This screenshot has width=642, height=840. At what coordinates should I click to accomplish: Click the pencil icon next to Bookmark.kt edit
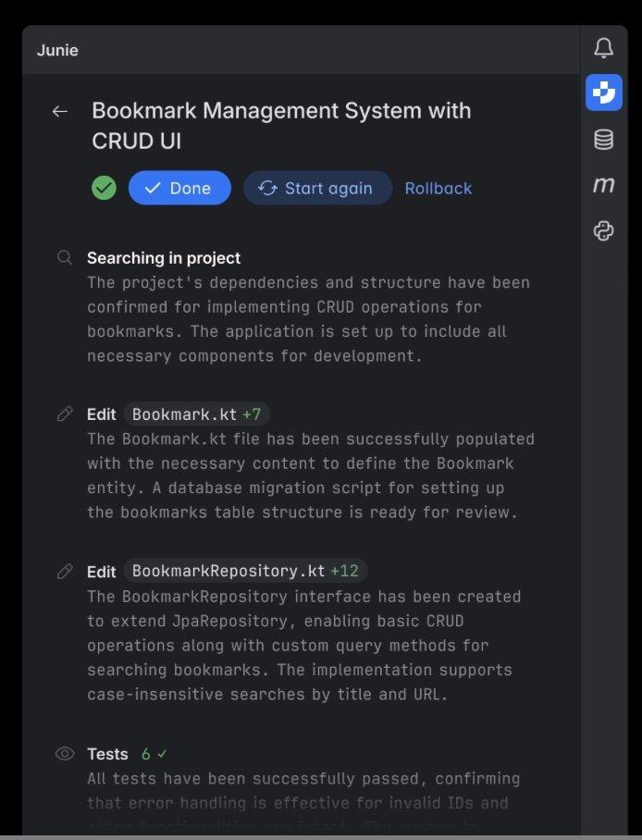tap(63, 414)
